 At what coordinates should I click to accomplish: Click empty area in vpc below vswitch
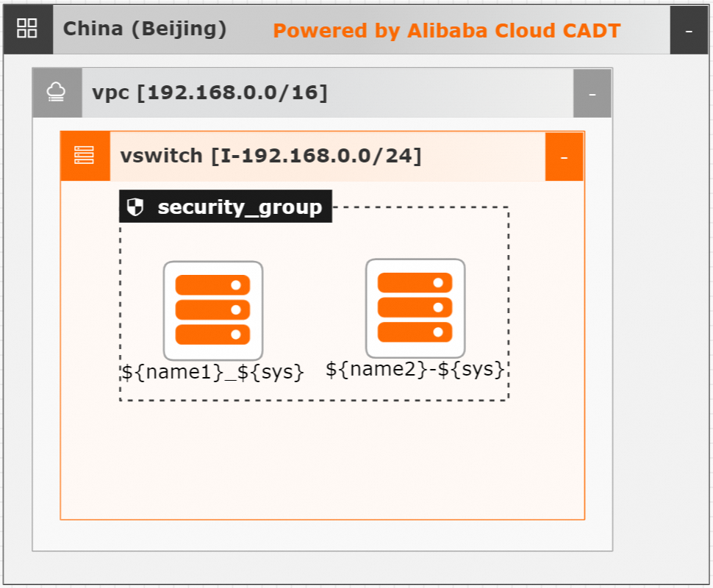(x=322, y=535)
